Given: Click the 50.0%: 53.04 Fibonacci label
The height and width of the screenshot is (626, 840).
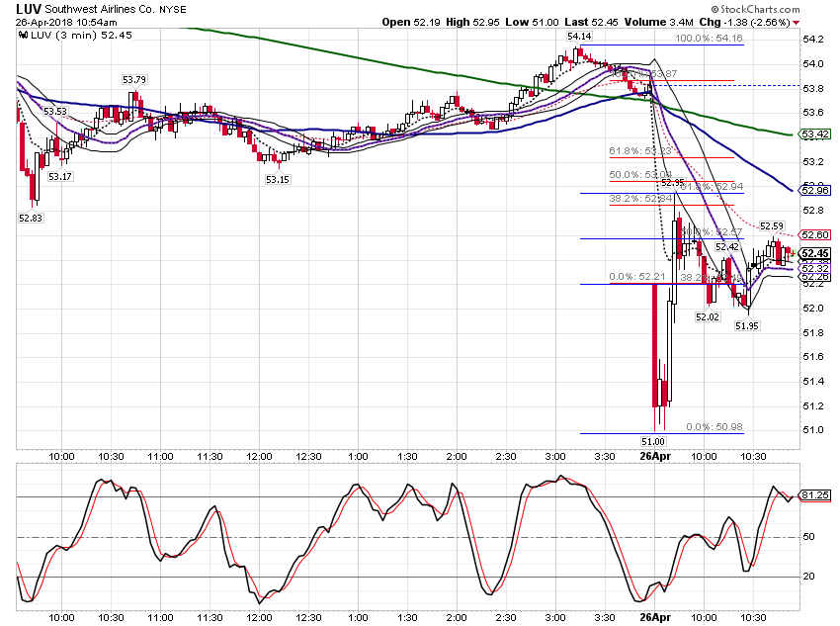Looking at the screenshot, I should click(640, 175).
